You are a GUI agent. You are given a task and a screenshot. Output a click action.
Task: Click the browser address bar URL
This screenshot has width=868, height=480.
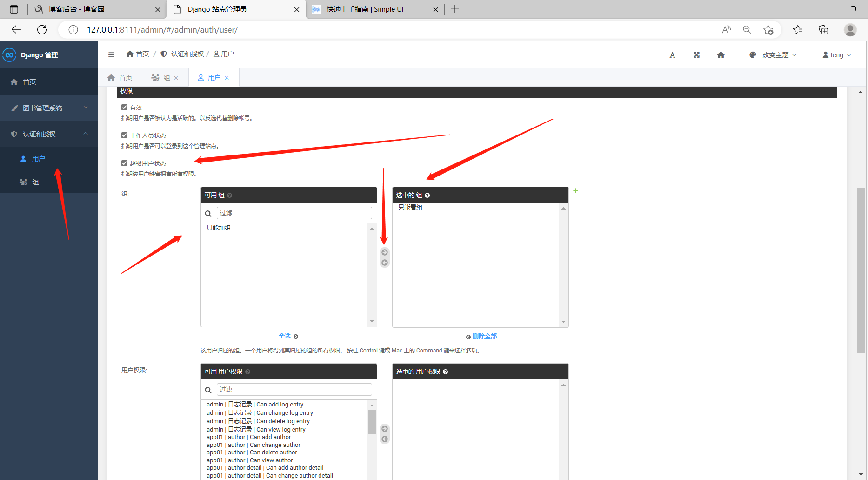(162, 30)
